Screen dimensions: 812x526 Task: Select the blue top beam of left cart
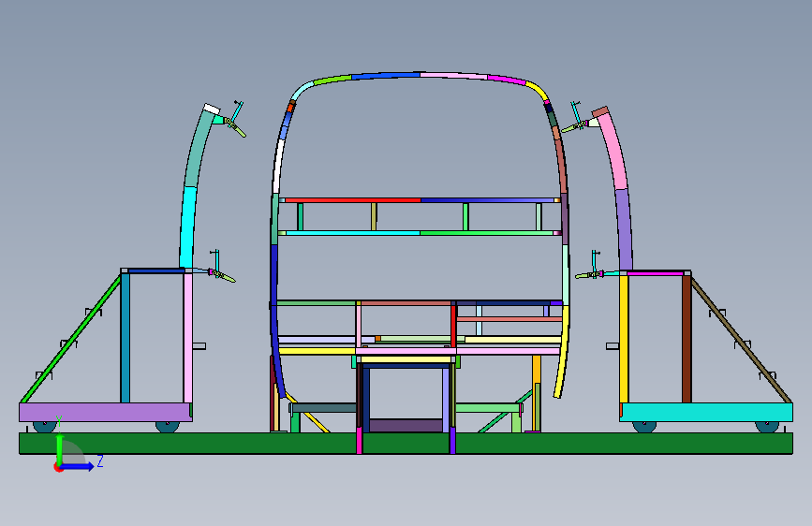(x=155, y=270)
